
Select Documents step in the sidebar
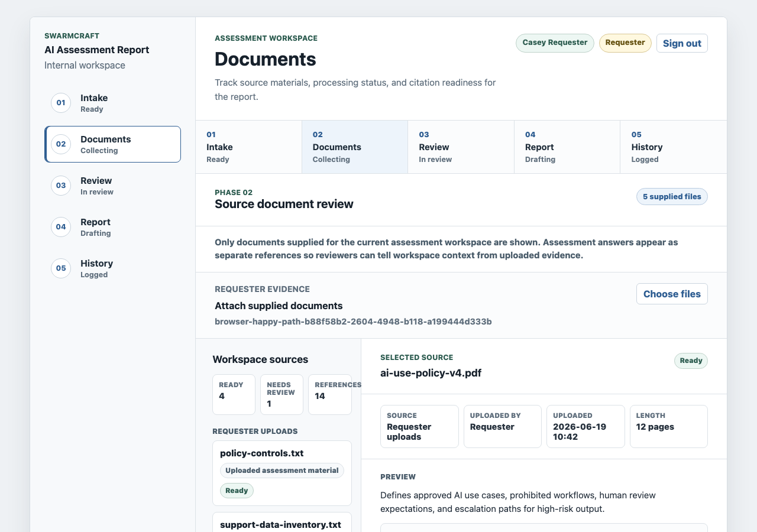tap(112, 144)
